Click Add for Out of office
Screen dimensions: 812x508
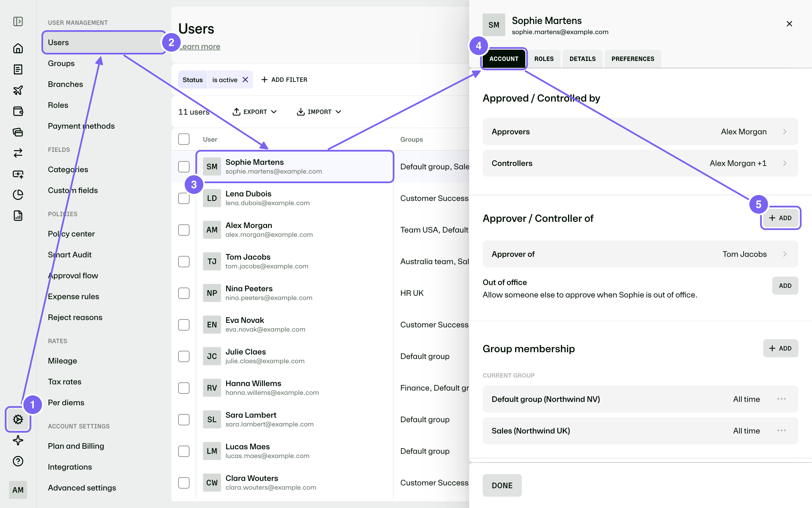(x=785, y=286)
